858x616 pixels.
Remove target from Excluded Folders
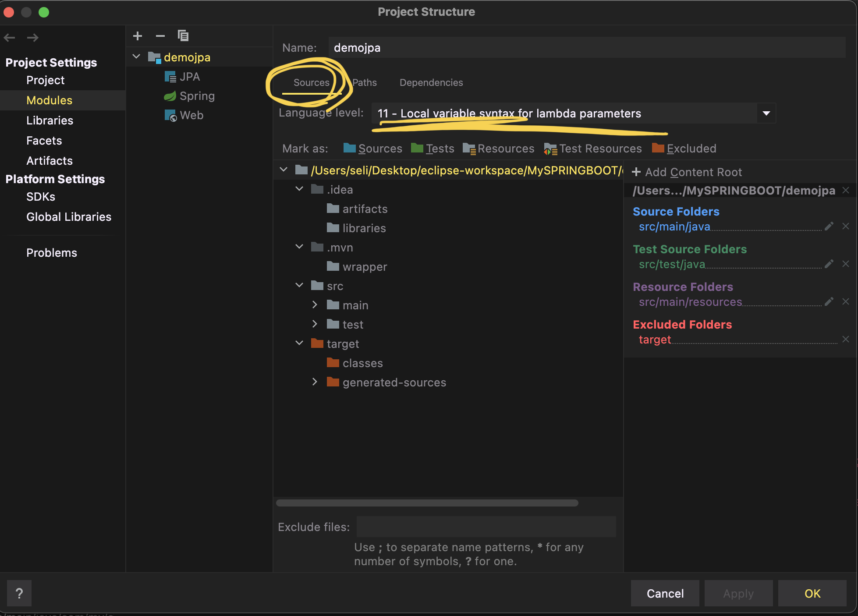click(846, 340)
